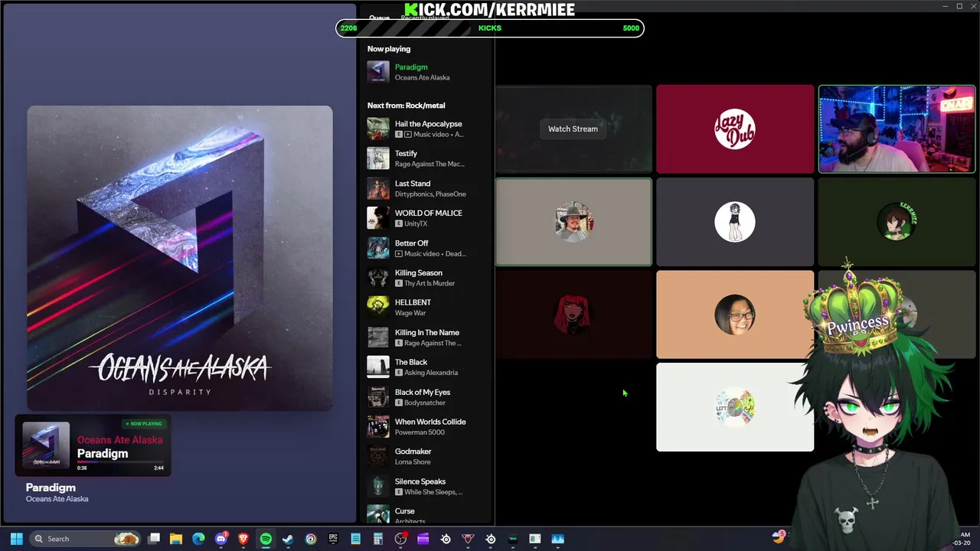Open Discord from the taskbar
The image size is (980, 551).
[221, 539]
